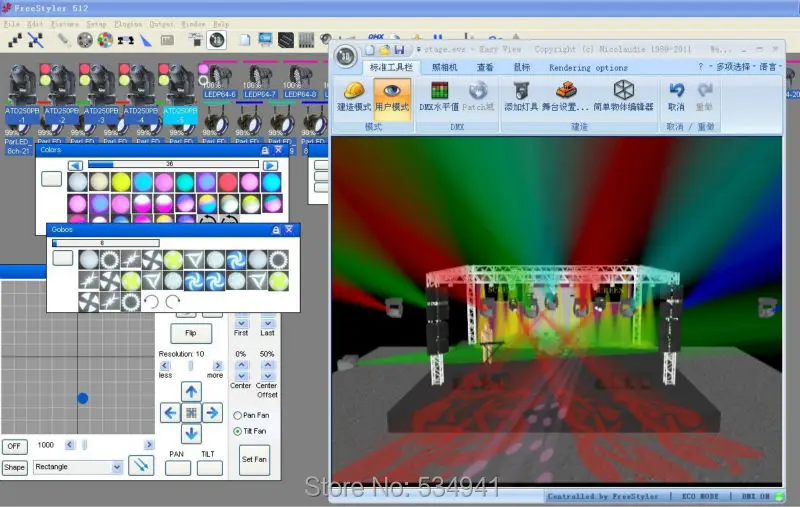Click the round 3D logo button in Easy View
This screenshot has width=800, height=507.
click(346, 56)
